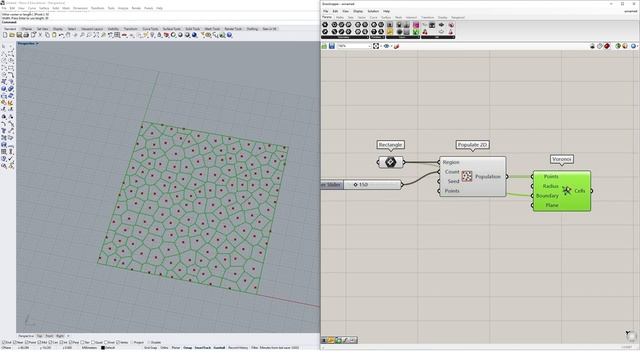Toggle Grid Snap in Rhino status bar
Screen dimensions: 640x360
(150, 348)
